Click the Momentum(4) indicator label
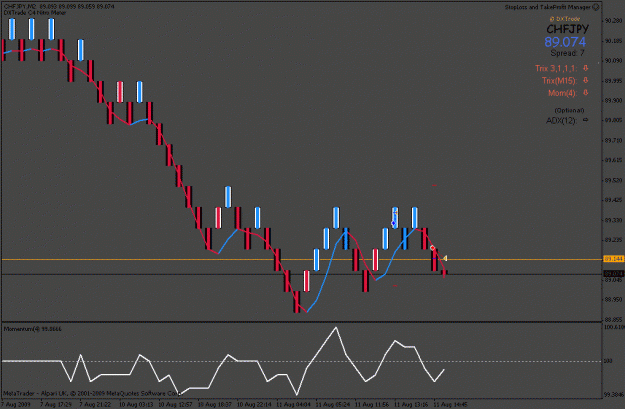The image size is (625, 409). click(x=33, y=329)
